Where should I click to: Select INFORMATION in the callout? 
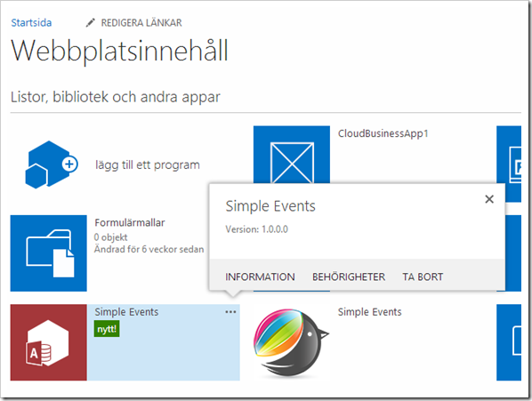[x=260, y=277]
